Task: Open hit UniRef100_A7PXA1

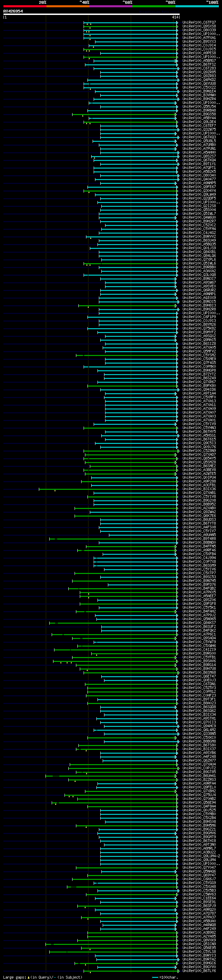Action: tap(199, 38)
